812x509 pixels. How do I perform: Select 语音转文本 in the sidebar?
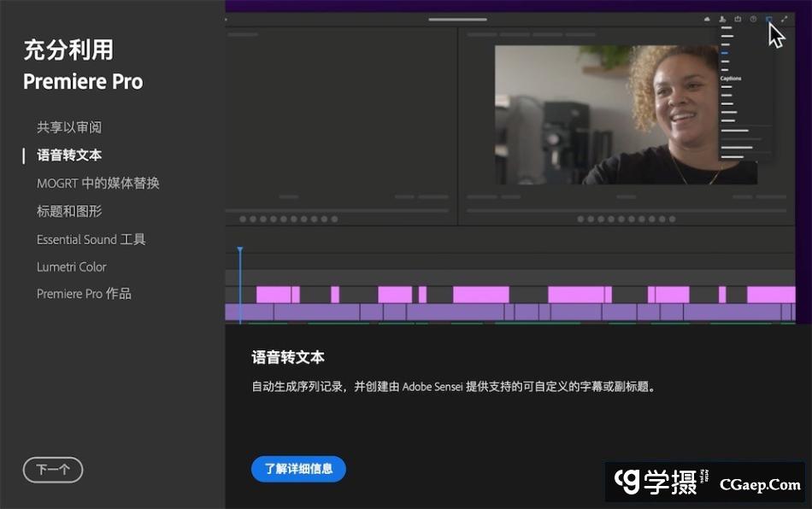pos(69,155)
